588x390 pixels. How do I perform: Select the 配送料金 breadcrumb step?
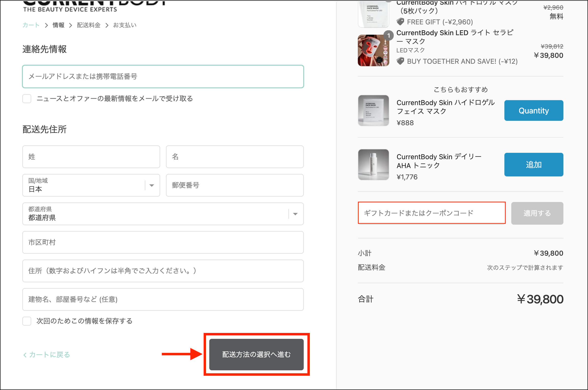[89, 25]
